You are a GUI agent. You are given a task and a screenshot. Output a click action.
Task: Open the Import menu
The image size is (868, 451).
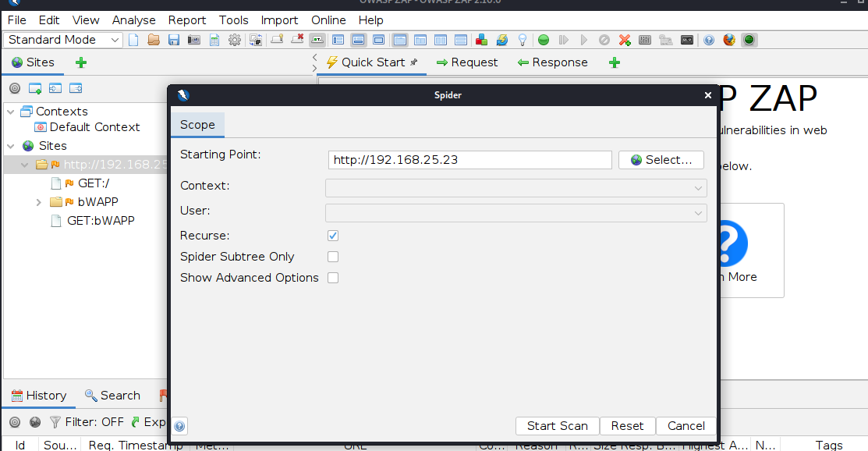[279, 20]
